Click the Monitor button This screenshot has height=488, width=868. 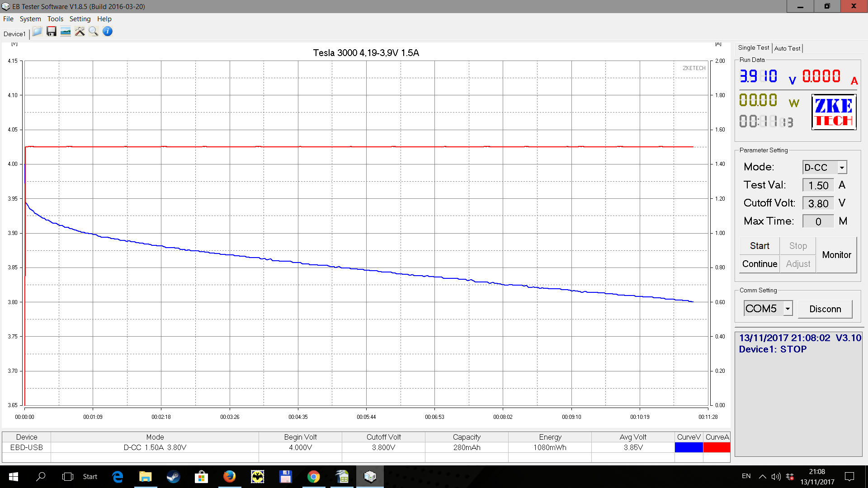click(836, 255)
